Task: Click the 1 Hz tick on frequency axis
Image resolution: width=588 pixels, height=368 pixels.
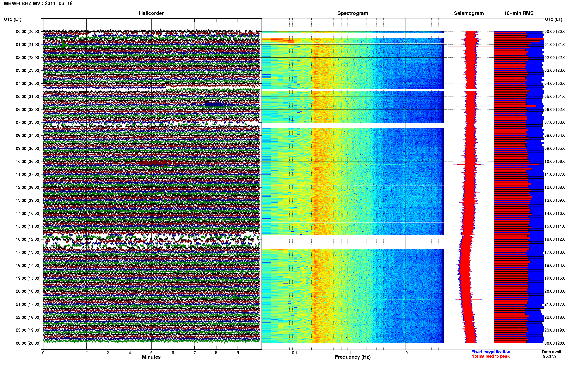Action: pyautogui.click(x=350, y=353)
